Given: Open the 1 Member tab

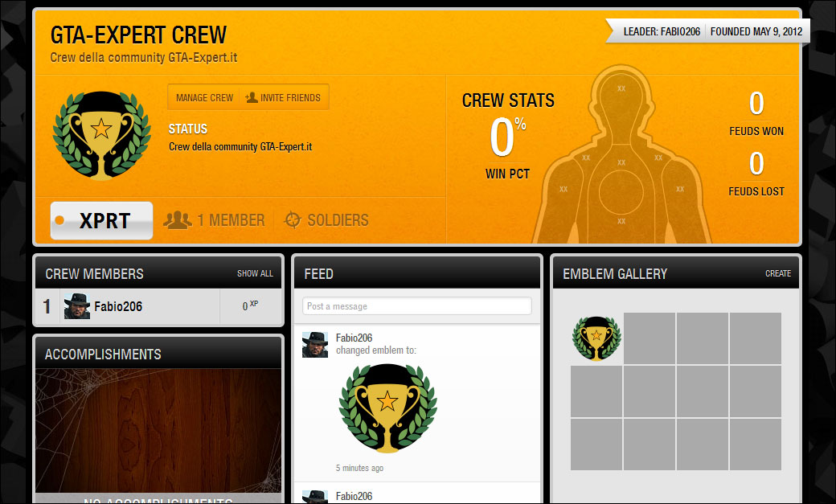Looking at the screenshot, I should click(x=215, y=220).
